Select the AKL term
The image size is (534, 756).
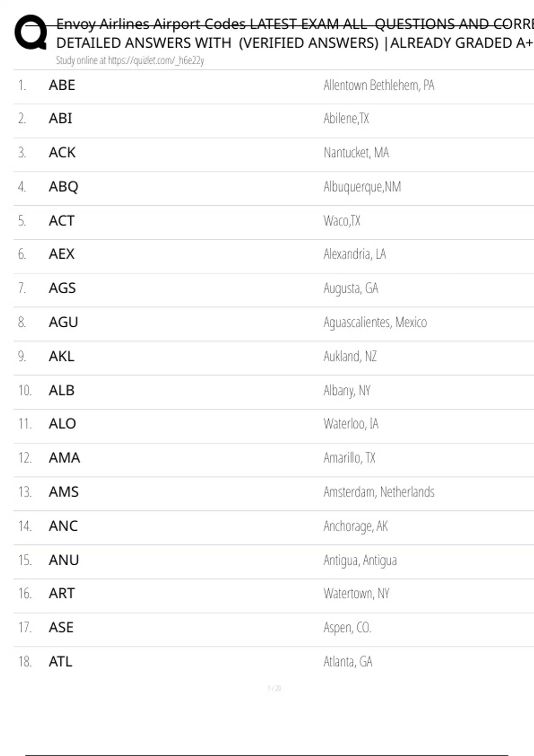pyautogui.click(x=61, y=356)
